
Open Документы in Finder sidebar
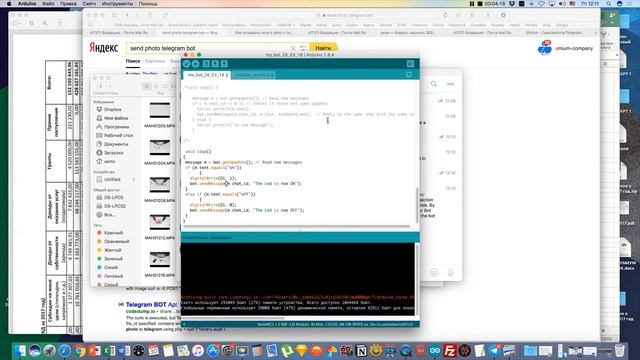112,144
